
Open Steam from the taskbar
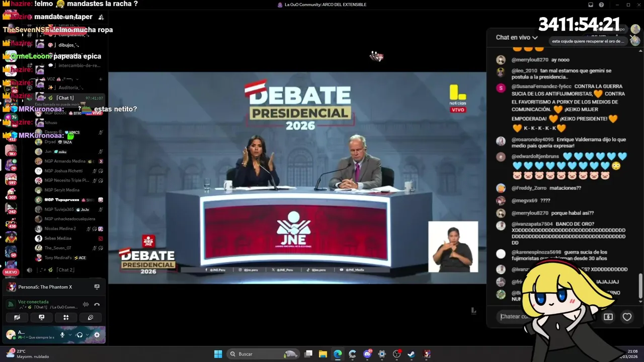click(411, 354)
